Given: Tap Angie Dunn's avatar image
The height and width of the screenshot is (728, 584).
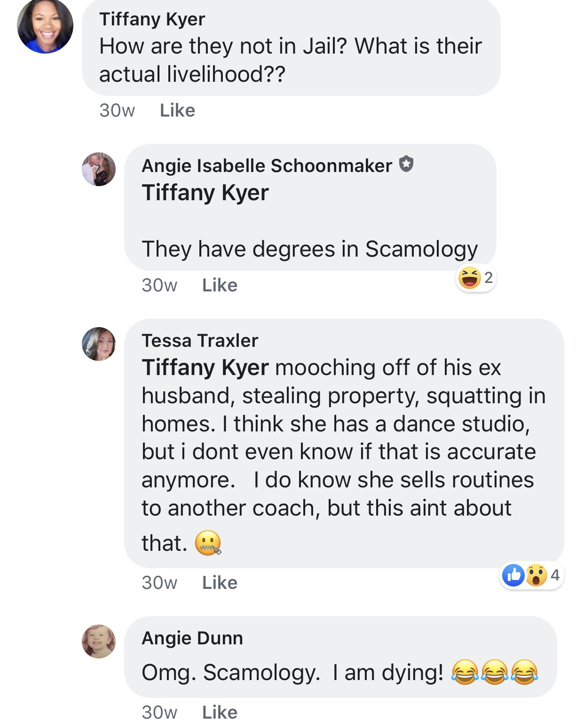Looking at the screenshot, I should [x=99, y=642].
